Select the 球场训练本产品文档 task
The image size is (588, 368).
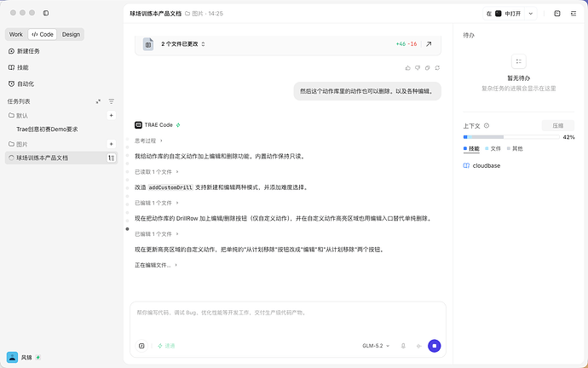coord(61,158)
